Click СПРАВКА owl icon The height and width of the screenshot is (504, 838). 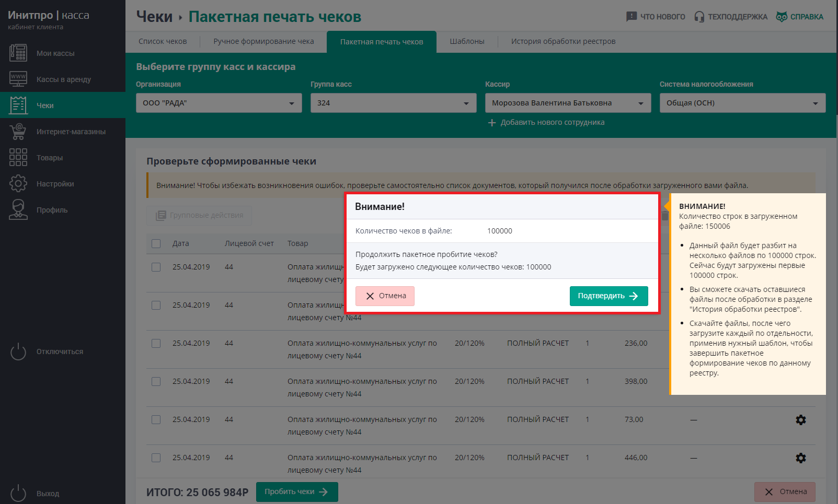pos(782,17)
